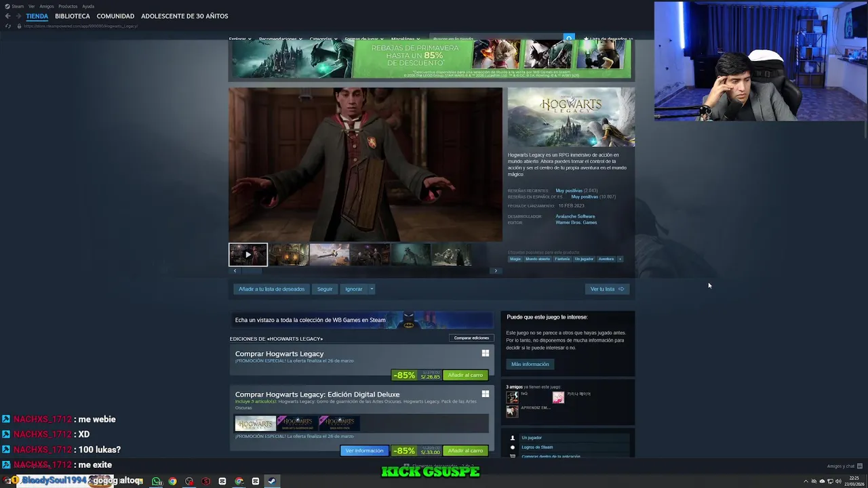Go forward with the Steam forward arrow
The width and height of the screenshot is (868, 488).
click(18, 16)
